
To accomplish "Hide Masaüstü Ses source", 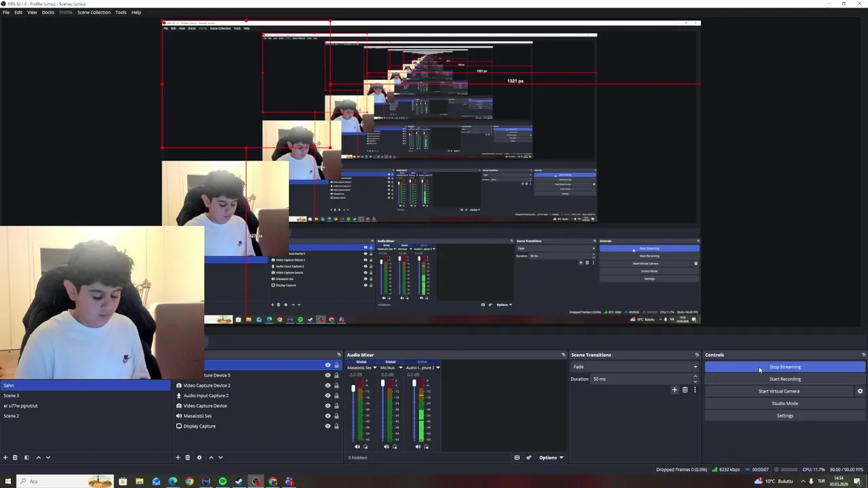I will click(328, 416).
